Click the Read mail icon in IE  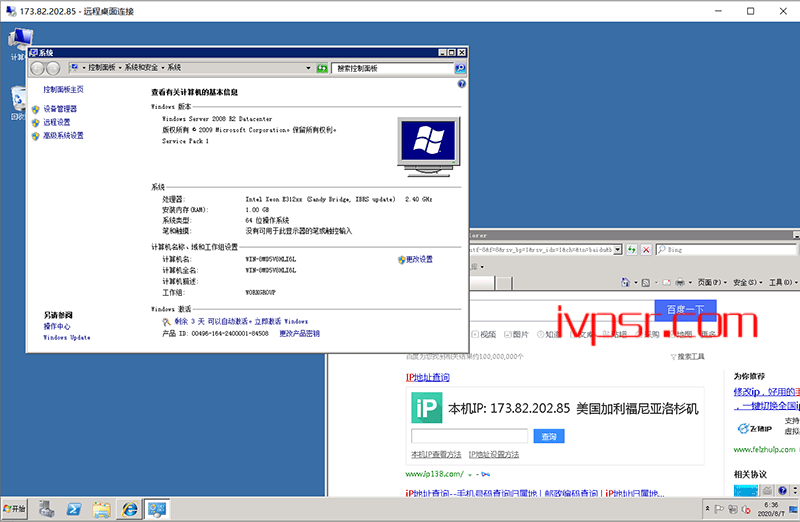(x=666, y=282)
